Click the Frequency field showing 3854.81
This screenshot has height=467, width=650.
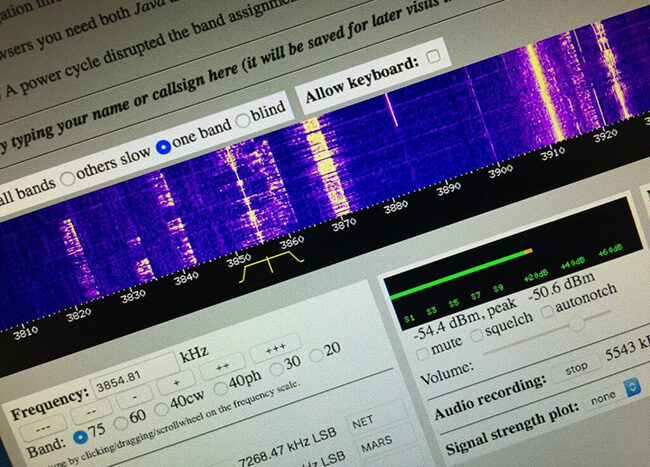(x=133, y=377)
